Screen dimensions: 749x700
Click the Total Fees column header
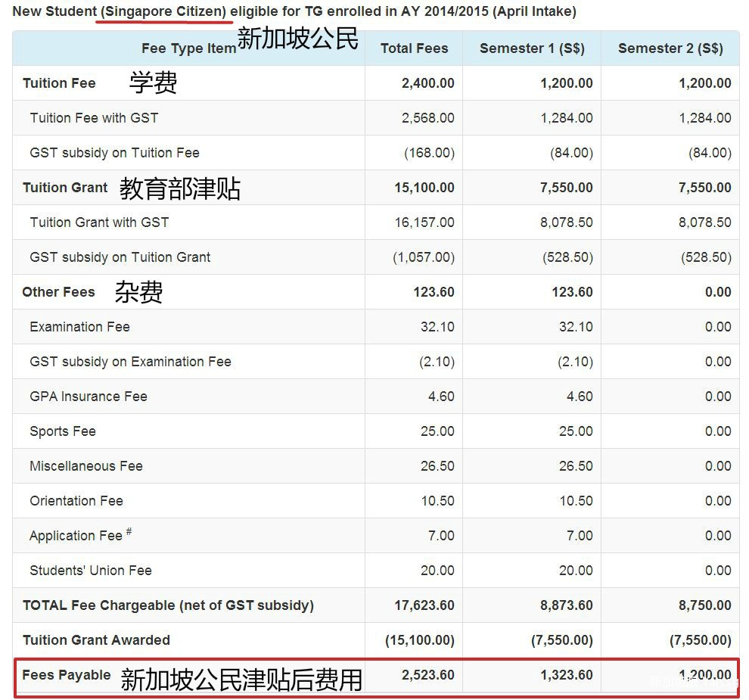coord(414,48)
